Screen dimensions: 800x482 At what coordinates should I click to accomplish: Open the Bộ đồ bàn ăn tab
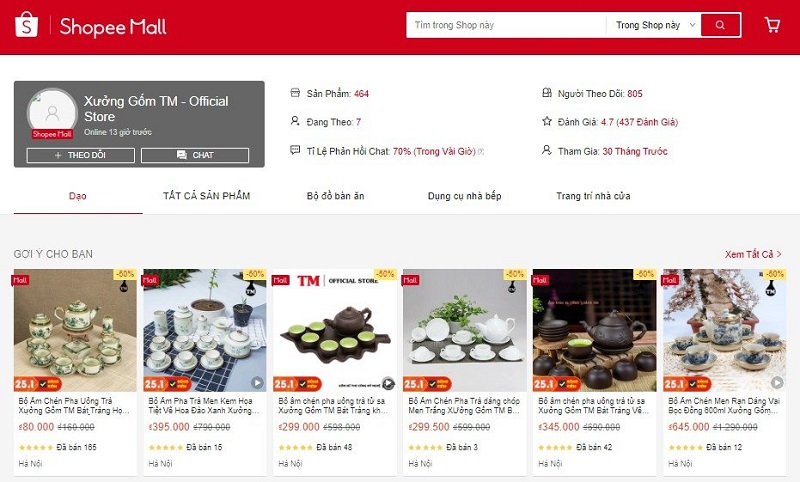click(335, 196)
